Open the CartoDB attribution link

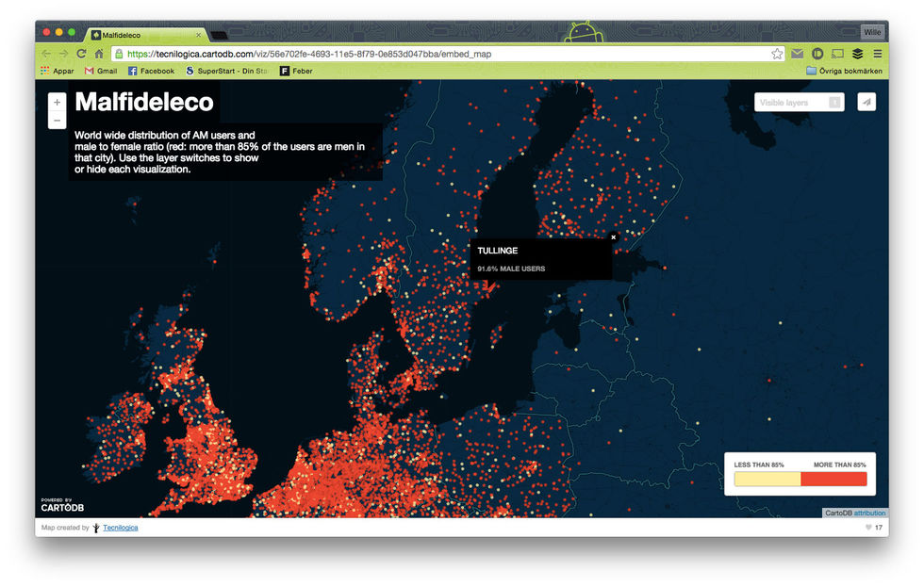(x=870, y=513)
